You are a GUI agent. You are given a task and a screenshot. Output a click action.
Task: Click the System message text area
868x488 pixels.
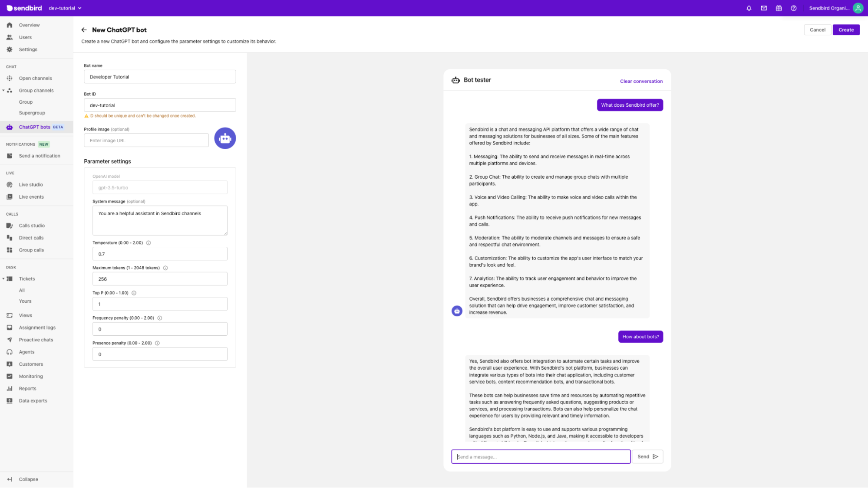coord(160,220)
